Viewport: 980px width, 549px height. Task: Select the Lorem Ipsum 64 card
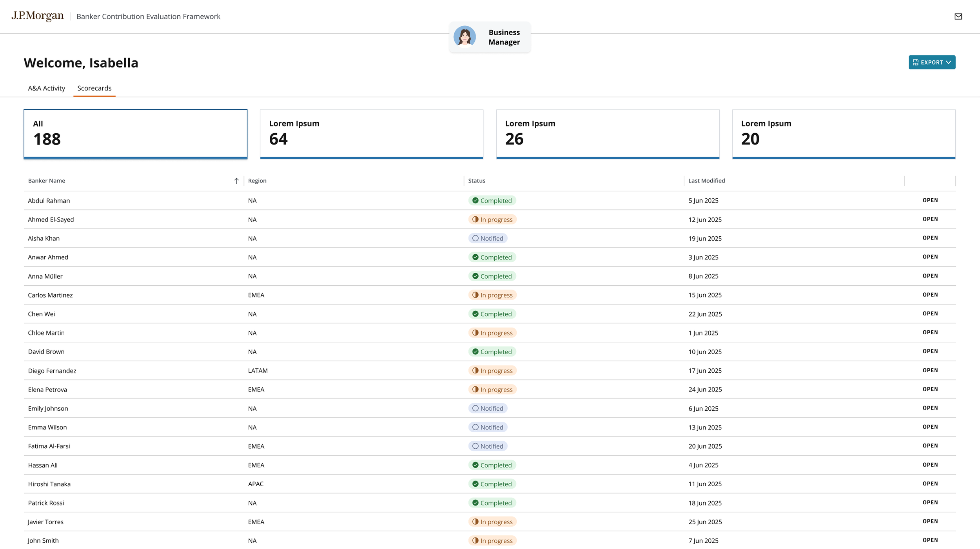click(x=372, y=134)
